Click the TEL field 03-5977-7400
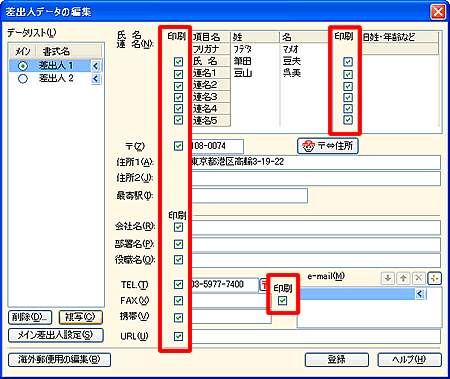The image size is (450, 379). tap(225, 285)
